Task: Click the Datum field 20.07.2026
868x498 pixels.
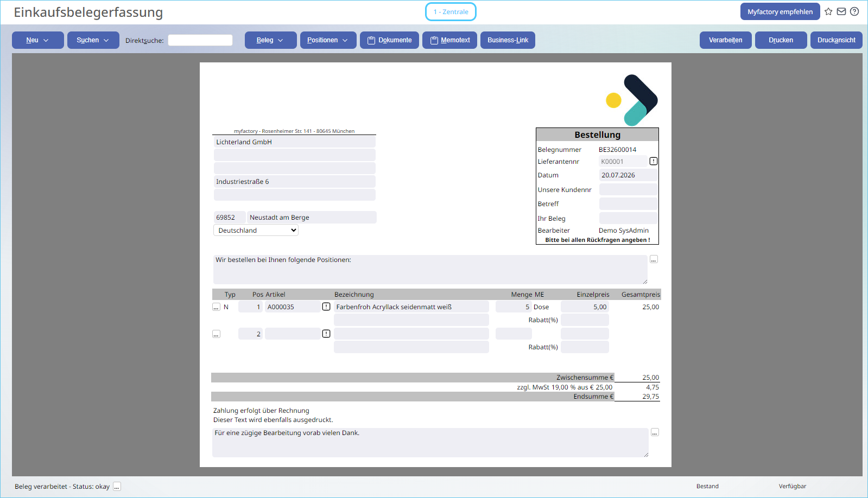Action: coord(628,175)
